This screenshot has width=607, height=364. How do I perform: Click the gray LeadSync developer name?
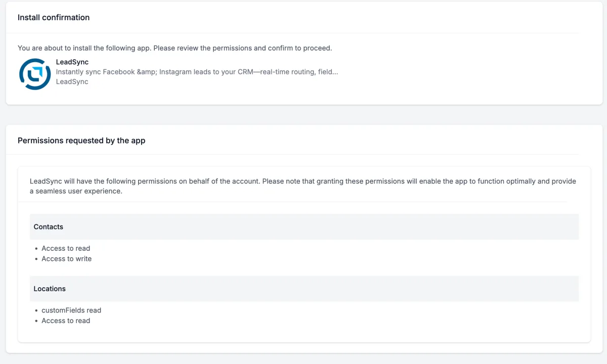coord(72,81)
